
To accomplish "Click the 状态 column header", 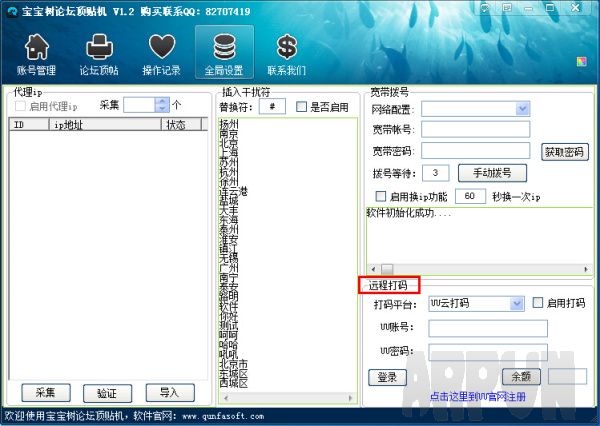I will pyautogui.click(x=181, y=124).
